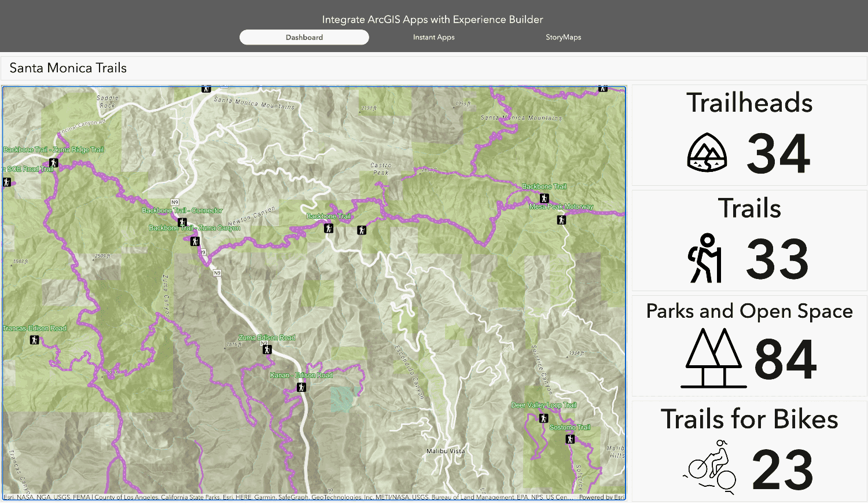Select the Kanan - Edison Road trailhead icon
This screenshot has width=868, height=503.
301,387
